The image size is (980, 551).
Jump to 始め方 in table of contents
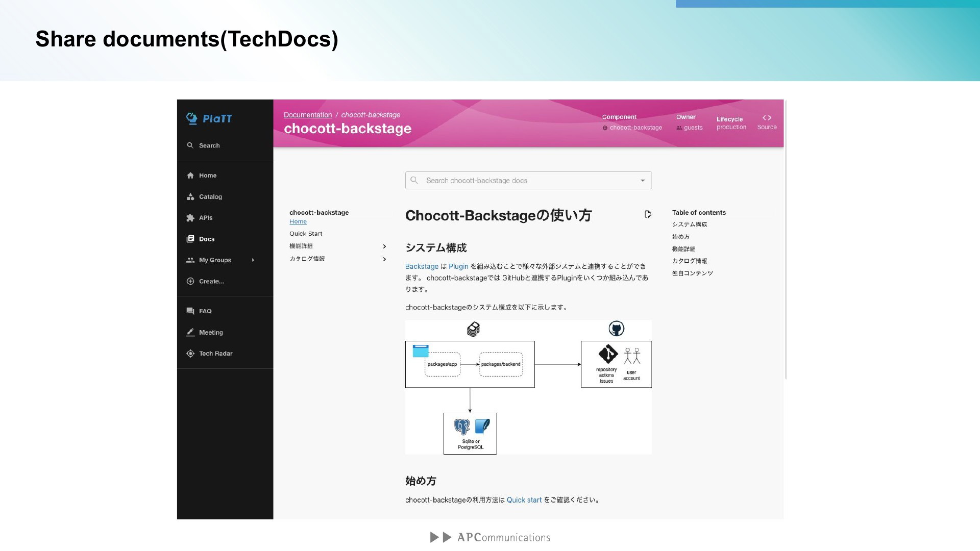(681, 237)
